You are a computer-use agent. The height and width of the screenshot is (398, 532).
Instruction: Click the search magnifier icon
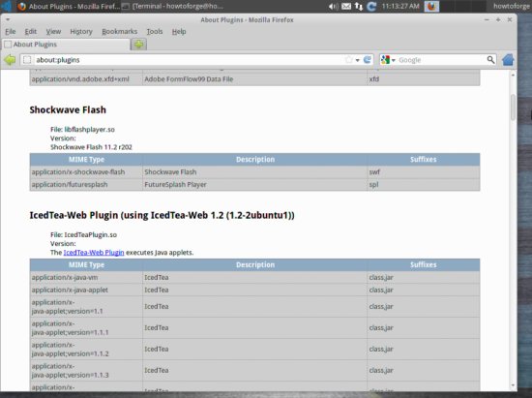[x=490, y=60]
